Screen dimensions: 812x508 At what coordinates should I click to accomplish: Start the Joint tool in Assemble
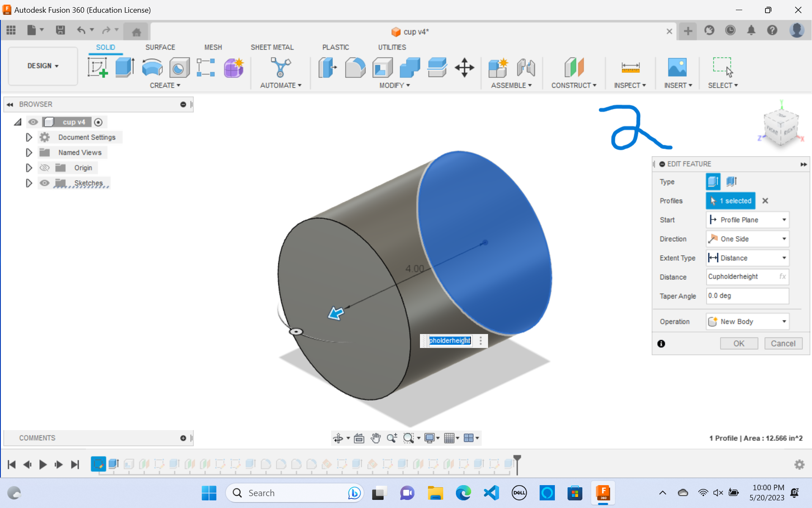pyautogui.click(x=526, y=68)
